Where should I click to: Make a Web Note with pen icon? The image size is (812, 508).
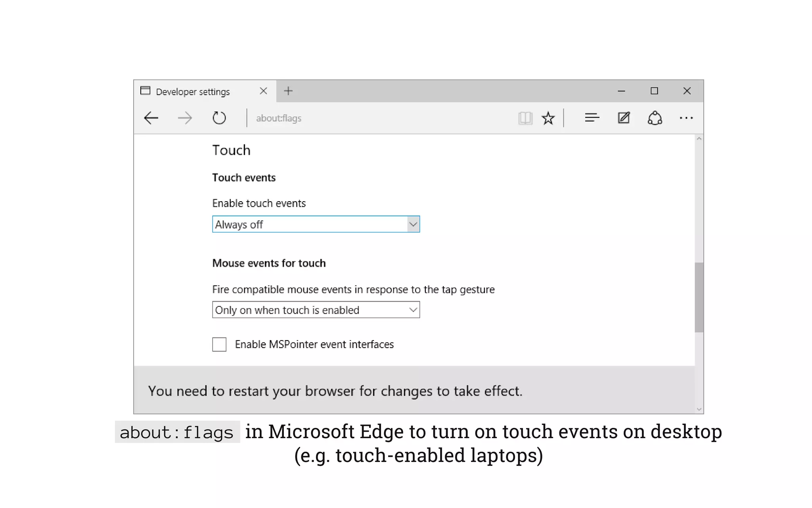click(x=624, y=117)
